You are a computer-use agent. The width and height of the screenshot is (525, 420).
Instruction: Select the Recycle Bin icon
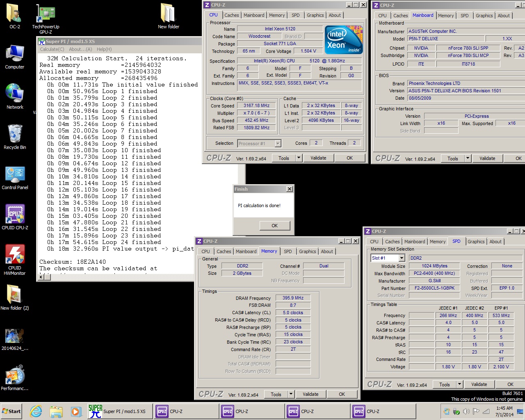14,137
